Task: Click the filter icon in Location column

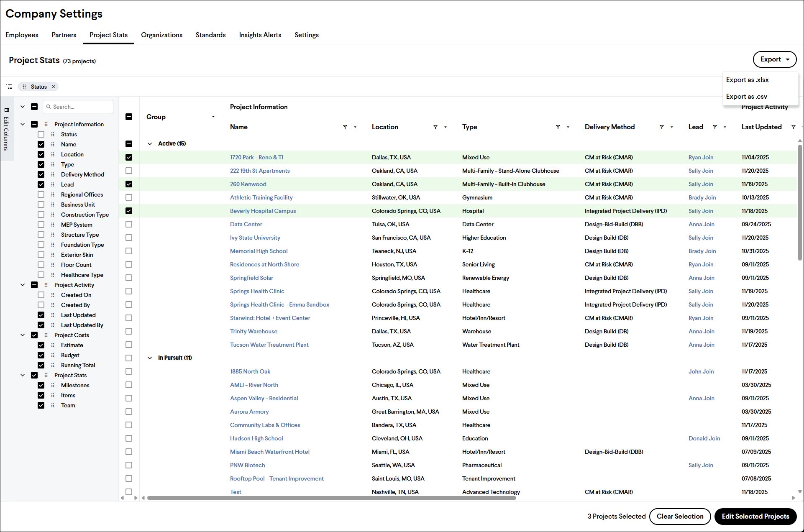Action: 435,127
